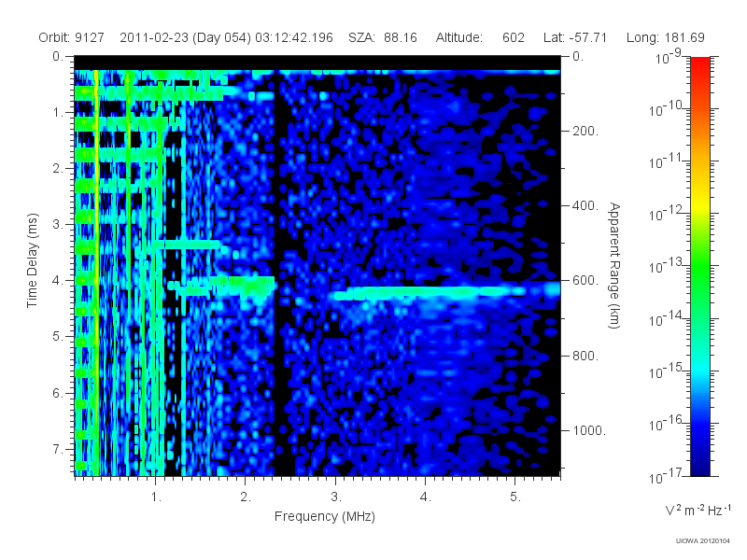This screenshot has height=560, width=747.
Task: Select the date '2011-02-23 (Day 054)' text
Action: 185,37
